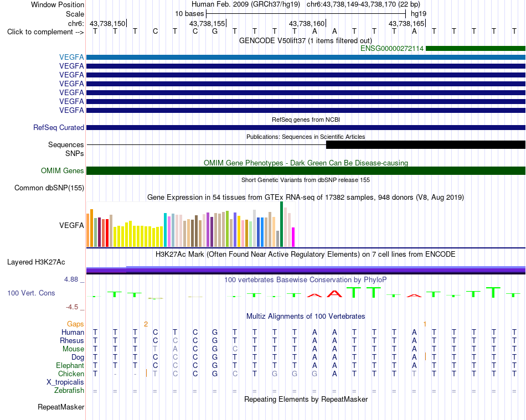Click the ENSG00000272114 green gene bar
The height and width of the screenshot is (420, 526).
476,48
